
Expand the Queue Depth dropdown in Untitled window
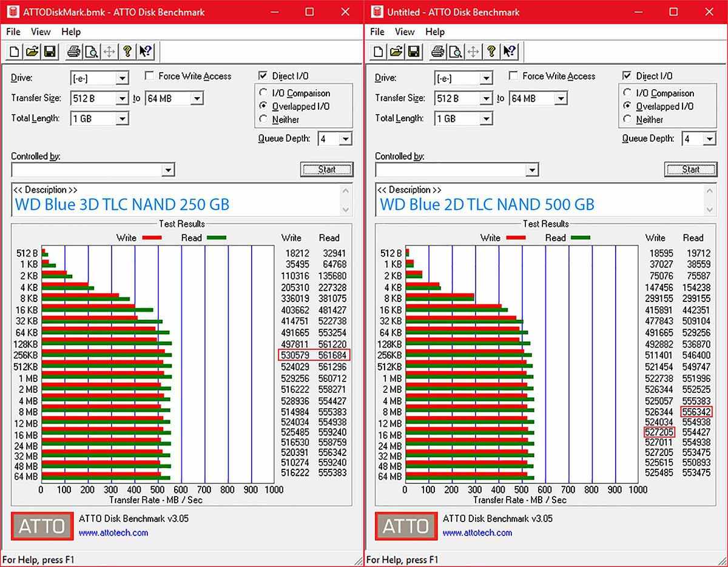pos(709,139)
